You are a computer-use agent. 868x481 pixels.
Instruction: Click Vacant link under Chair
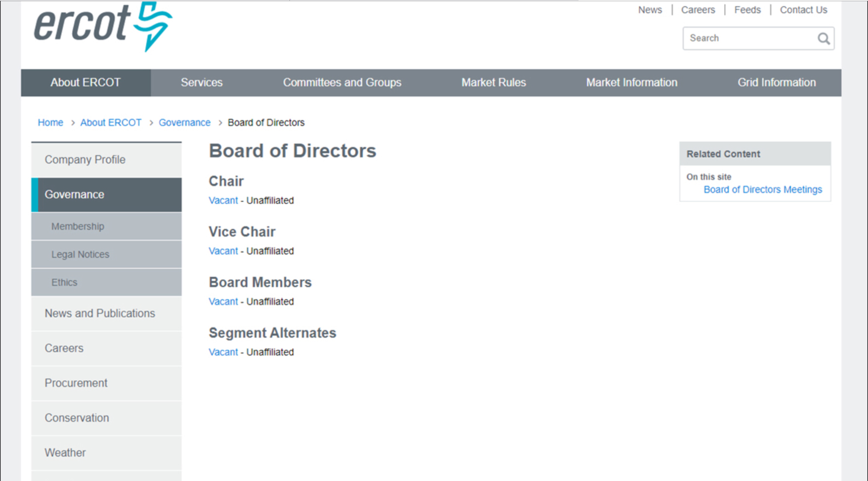click(223, 201)
